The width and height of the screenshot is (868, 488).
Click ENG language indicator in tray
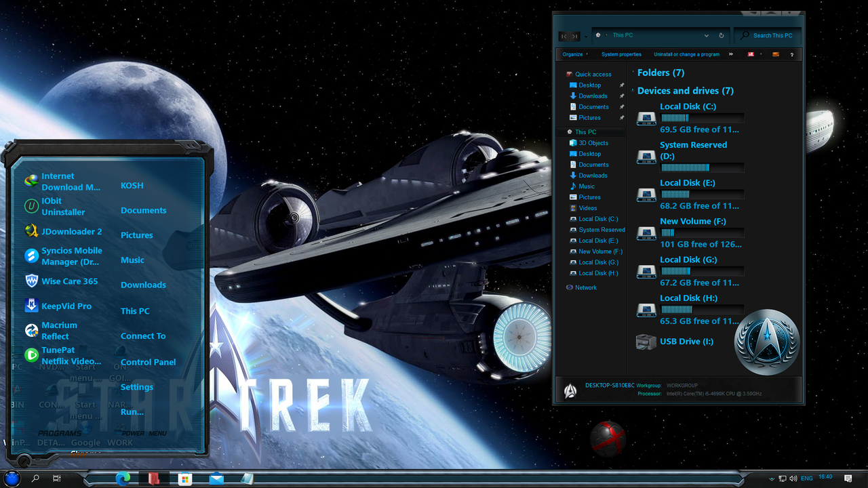[x=806, y=479]
